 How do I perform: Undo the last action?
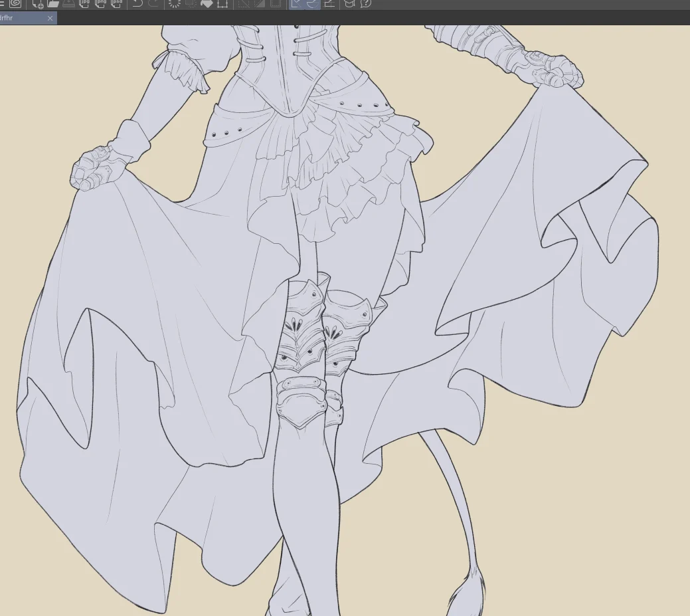pos(137,3)
